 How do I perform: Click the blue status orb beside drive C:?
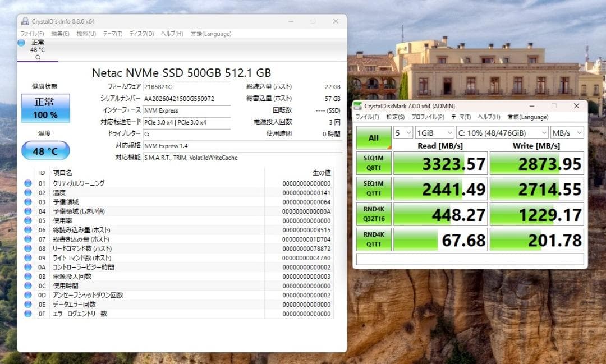(22, 43)
